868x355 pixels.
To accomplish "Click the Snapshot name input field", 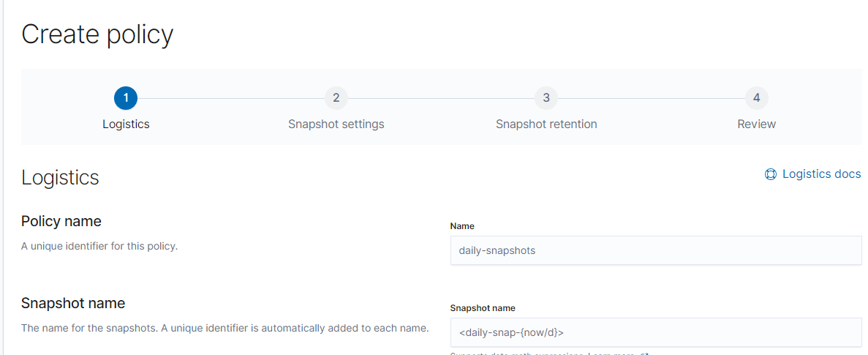I will tap(656, 332).
